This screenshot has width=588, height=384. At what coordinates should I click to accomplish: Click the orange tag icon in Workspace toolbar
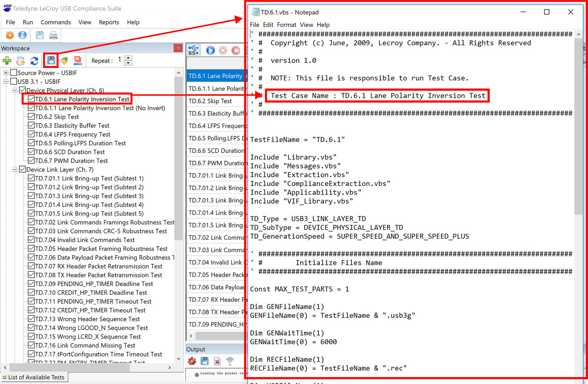[x=65, y=61]
